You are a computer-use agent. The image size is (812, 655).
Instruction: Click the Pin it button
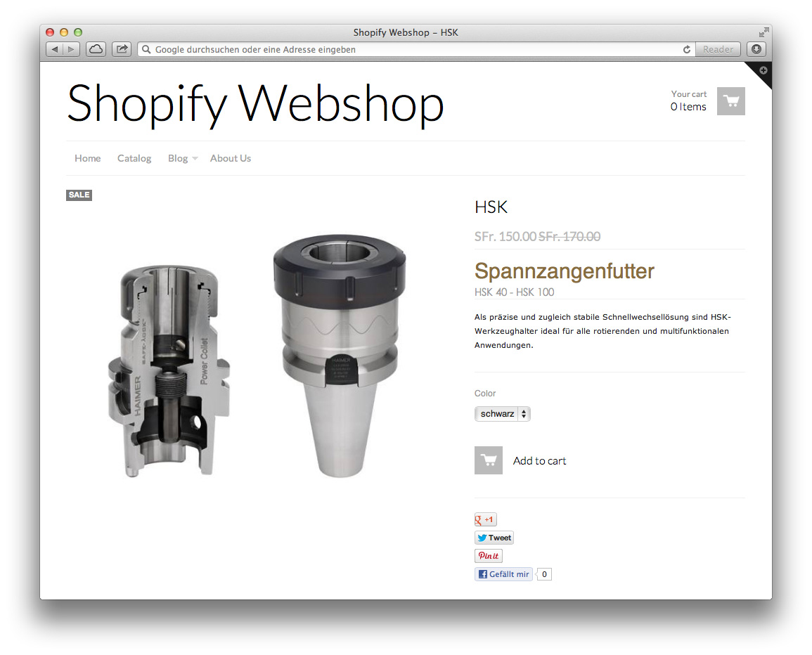point(489,556)
